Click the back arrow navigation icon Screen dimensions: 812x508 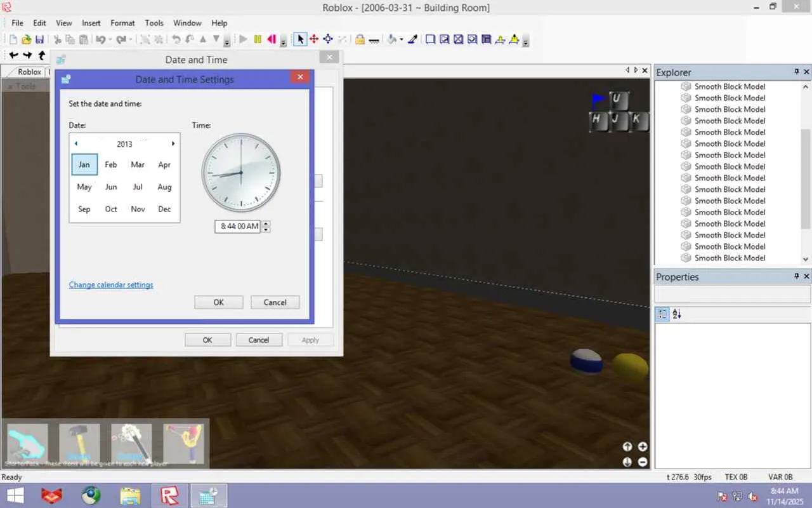click(13, 55)
